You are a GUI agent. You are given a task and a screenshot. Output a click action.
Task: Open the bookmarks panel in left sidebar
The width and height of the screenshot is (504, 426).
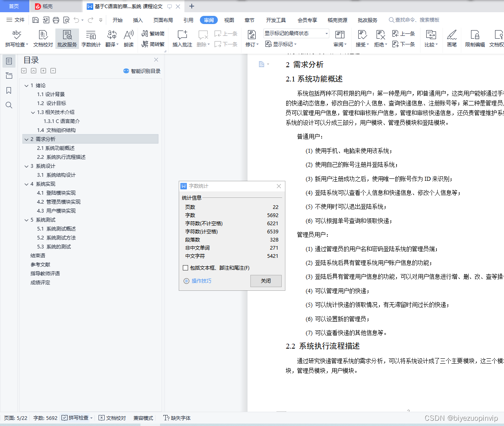coord(9,90)
